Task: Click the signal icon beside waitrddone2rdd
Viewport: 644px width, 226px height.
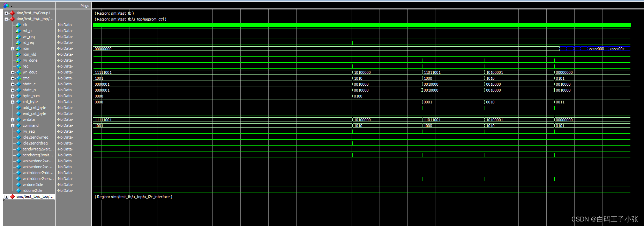Action: (x=19, y=173)
